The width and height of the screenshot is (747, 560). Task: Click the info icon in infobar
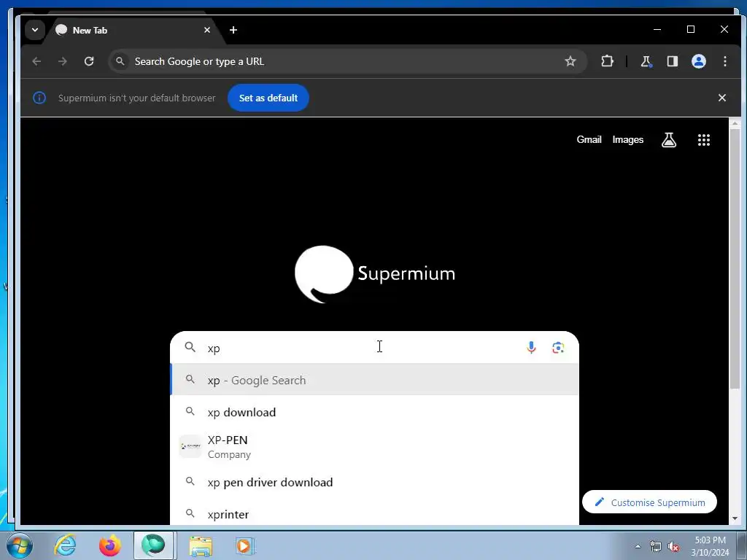39,98
